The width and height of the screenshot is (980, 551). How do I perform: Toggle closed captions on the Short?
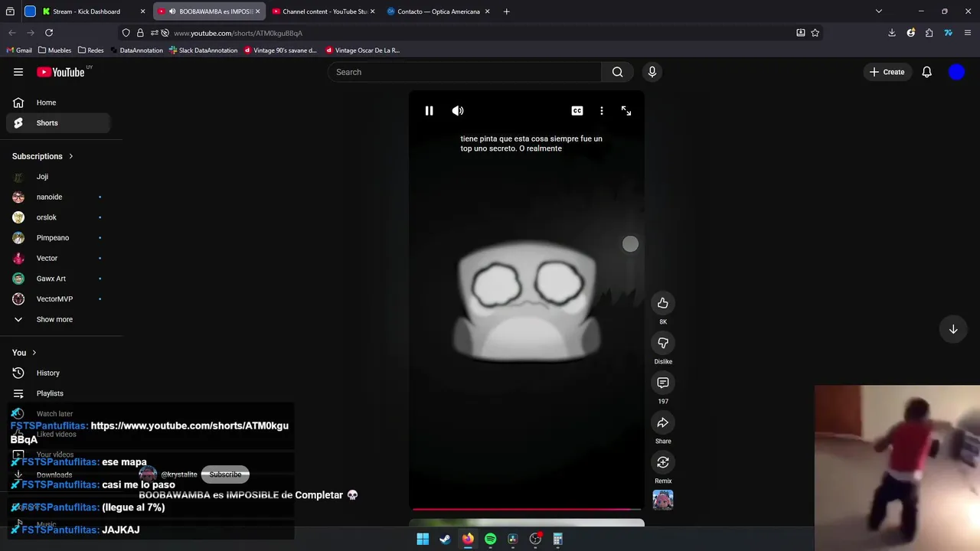coord(577,111)
